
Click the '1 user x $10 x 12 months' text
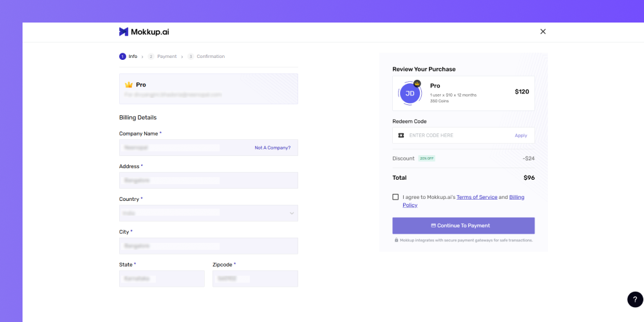pyautogui.click(x=453, y=95)
